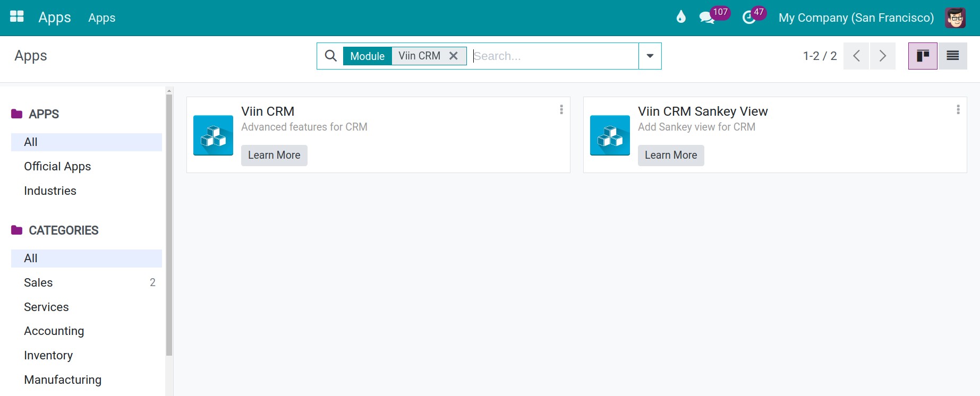This screenshot has height=396, width=980.
Task: Remove the Viin CRM module filter
Action: 454,56
